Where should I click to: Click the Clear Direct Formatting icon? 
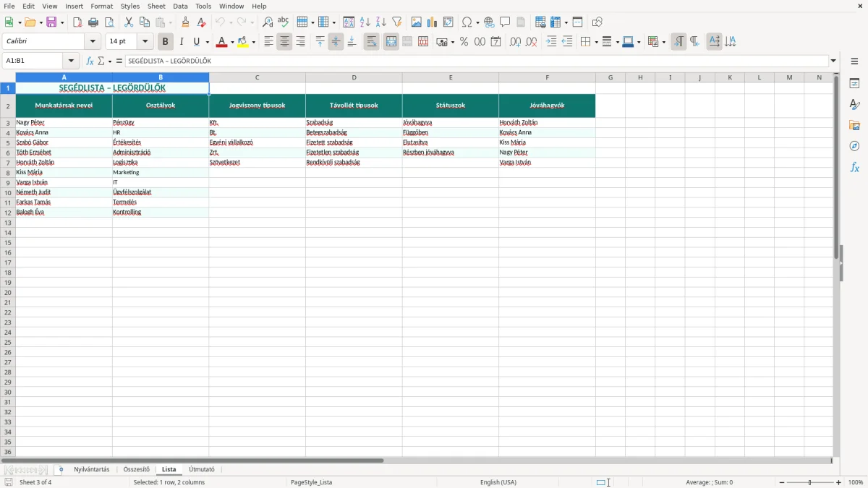(202, 22)
